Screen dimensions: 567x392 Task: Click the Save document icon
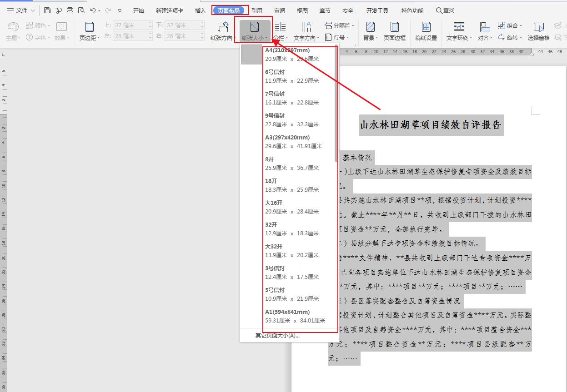point(47,10)
